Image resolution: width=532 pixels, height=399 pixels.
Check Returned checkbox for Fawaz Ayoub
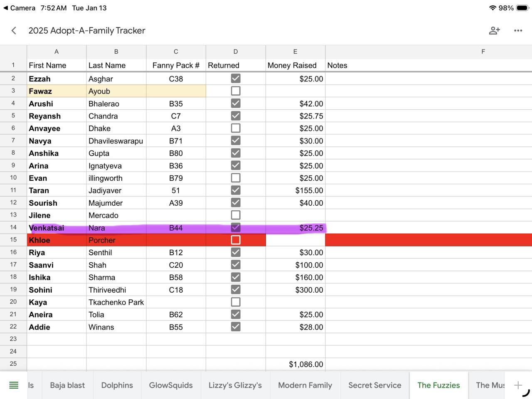point(236,91)
